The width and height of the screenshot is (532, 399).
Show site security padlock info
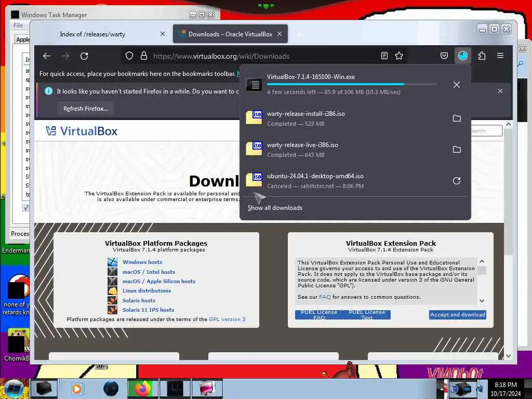click(144, 56)
